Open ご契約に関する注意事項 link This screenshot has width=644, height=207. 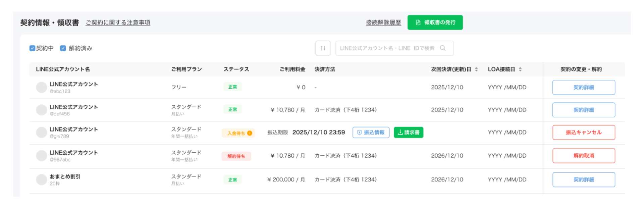point(118,22)
